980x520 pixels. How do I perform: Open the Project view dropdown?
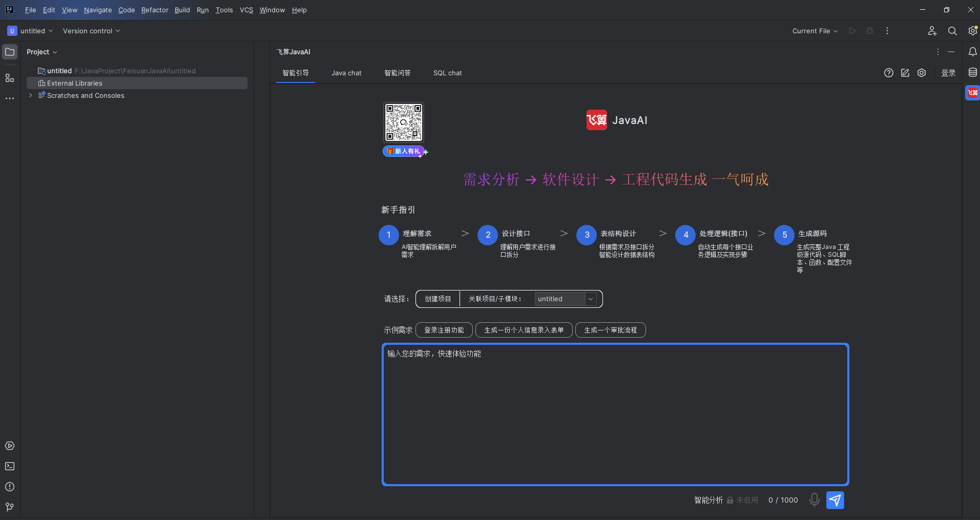coord(41,52)
